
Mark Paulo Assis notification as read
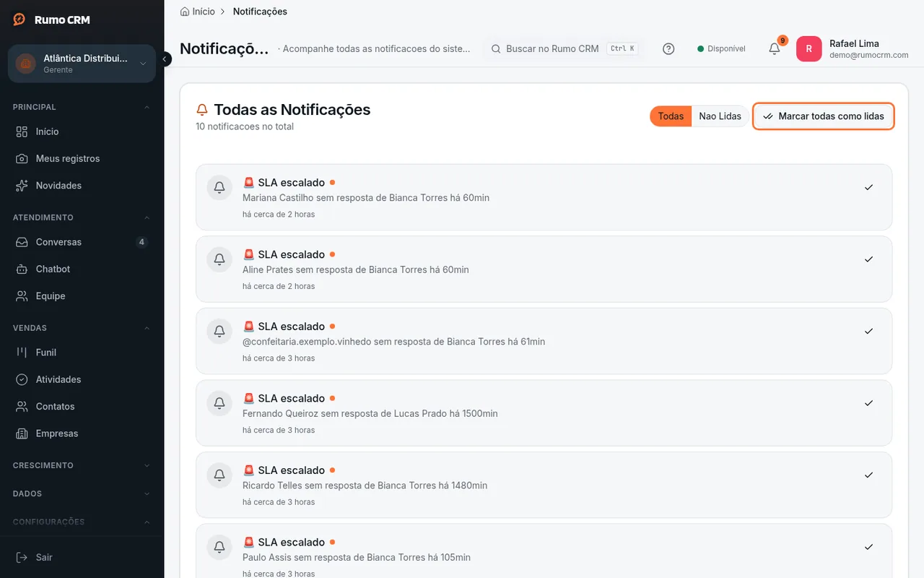tap(868, 546)
